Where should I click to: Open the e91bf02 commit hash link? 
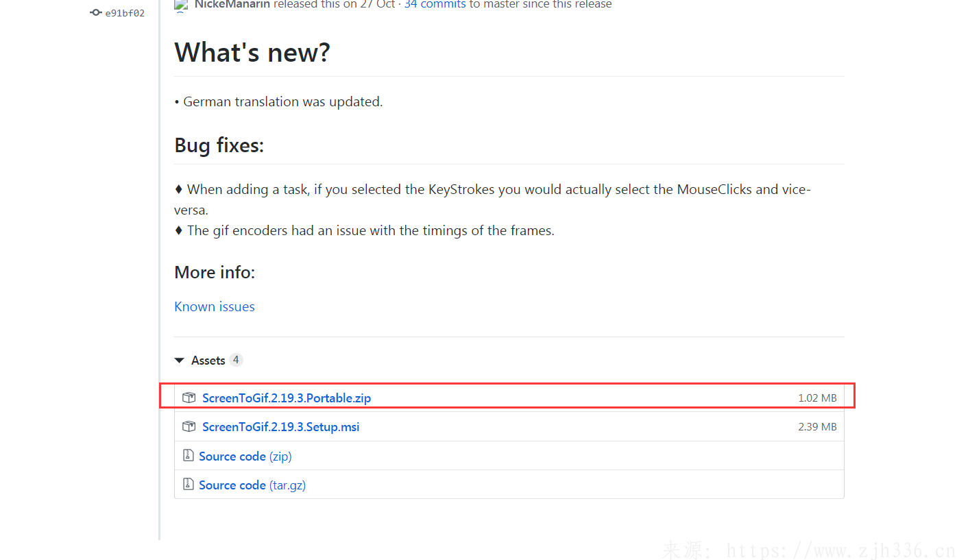[125, 13]
